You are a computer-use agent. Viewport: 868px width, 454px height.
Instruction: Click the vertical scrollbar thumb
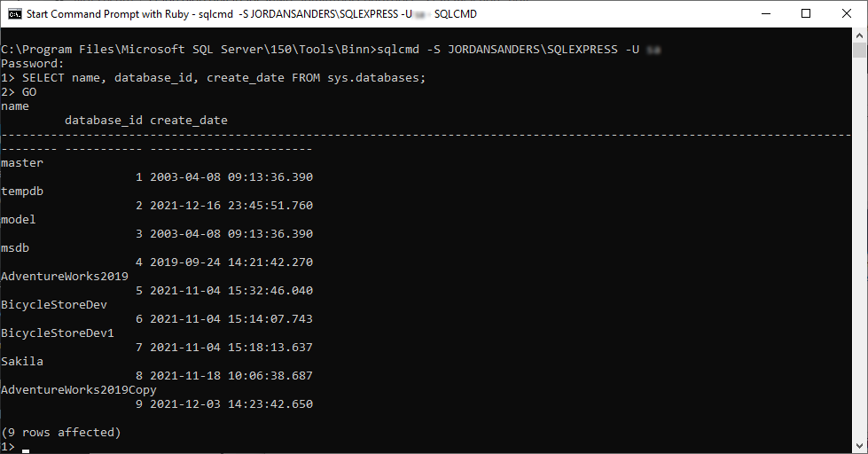pyautogui.click(x=859, y=51)
